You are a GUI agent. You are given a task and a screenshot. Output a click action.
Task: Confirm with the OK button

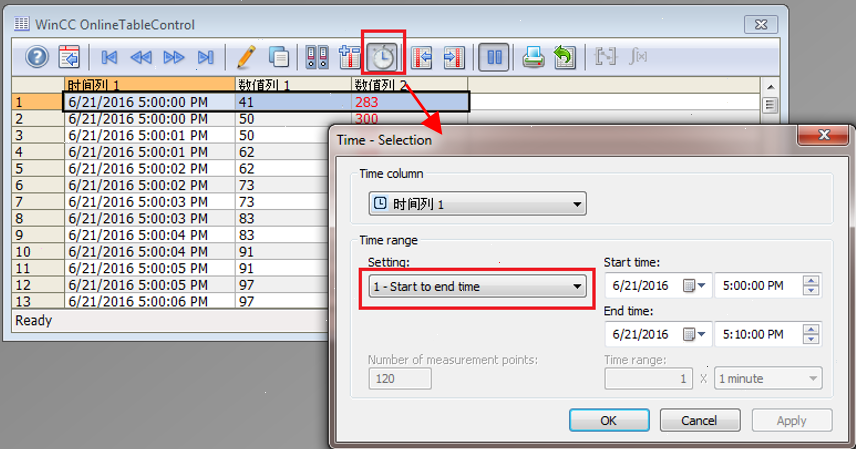[609, 420]
